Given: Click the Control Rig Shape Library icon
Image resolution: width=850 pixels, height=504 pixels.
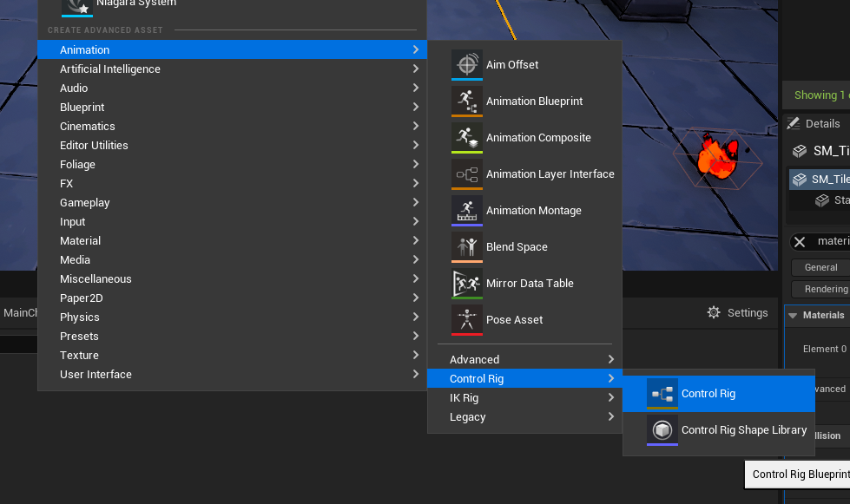Looking at the screenshot, I should [x=662, y=430].
